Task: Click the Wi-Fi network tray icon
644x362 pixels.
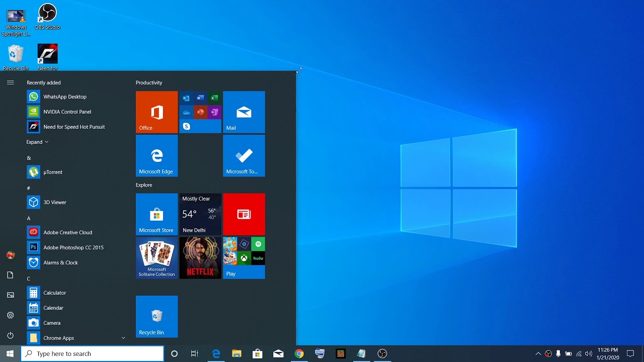Action: tap(579, 353)
